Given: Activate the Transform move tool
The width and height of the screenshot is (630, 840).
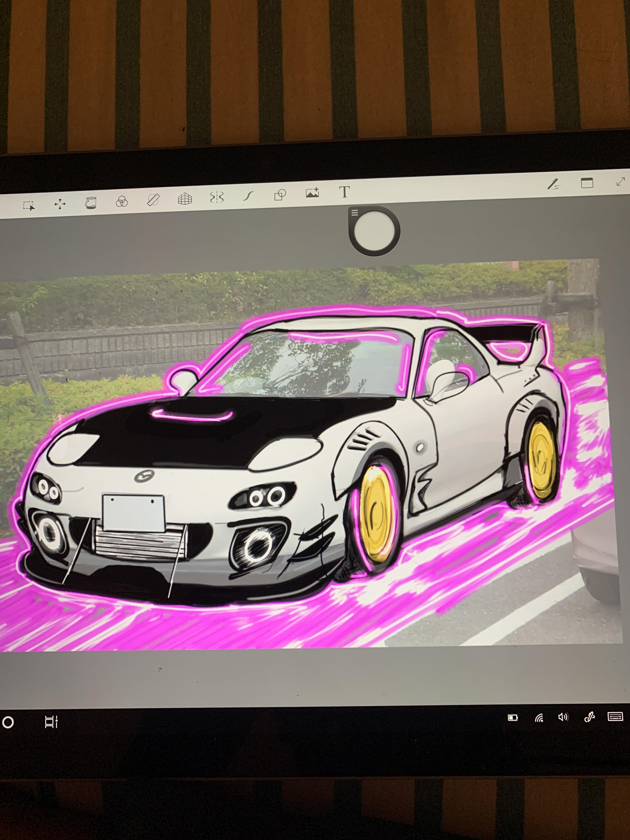Looking at the screenshot, I should (x=60, y=204).
